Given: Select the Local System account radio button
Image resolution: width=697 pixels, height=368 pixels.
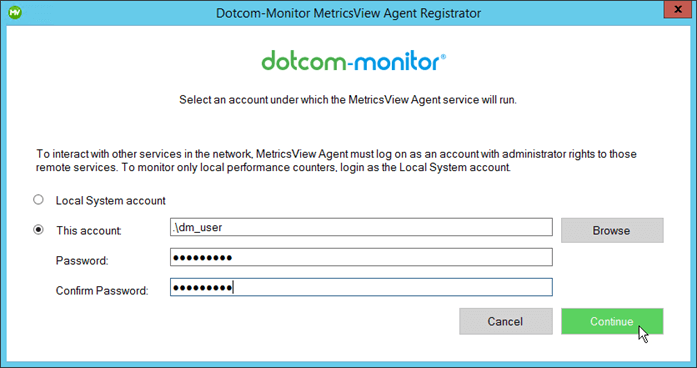Looking at the screenshot, I should point(39,200).
